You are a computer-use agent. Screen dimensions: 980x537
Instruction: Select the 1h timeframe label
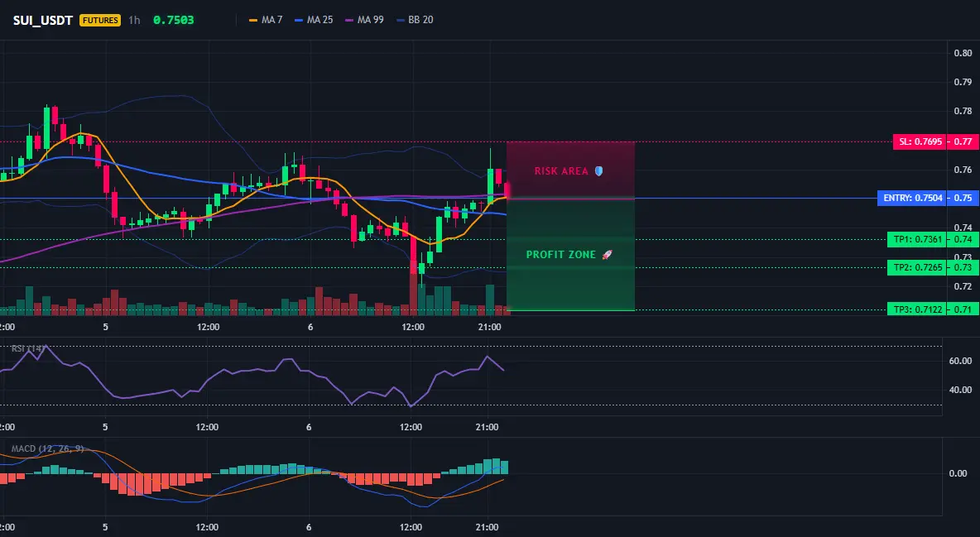(134, 20)
